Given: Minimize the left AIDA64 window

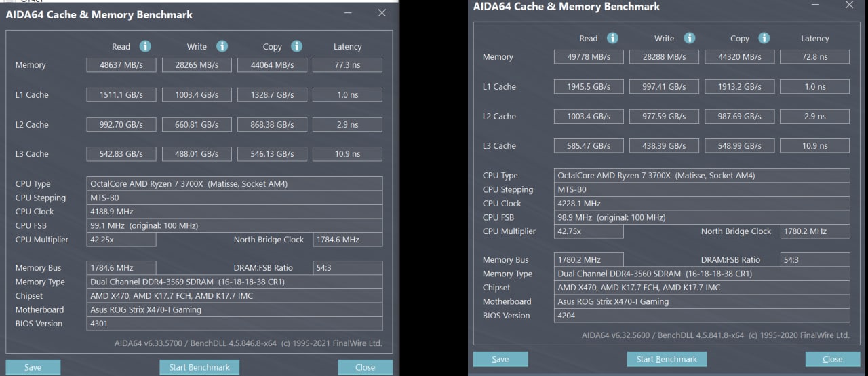Looking at the screenshot, I should [347, 13].
